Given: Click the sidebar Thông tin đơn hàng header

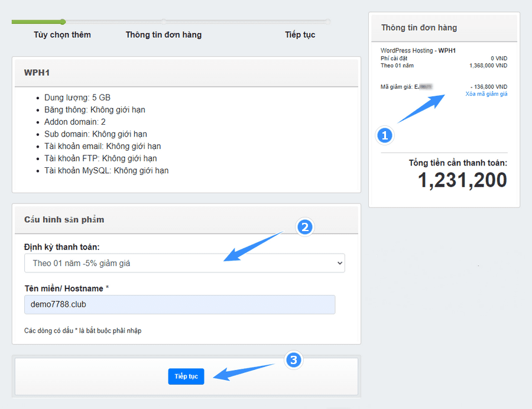Looking at the screenshot, I should [419, 28].
